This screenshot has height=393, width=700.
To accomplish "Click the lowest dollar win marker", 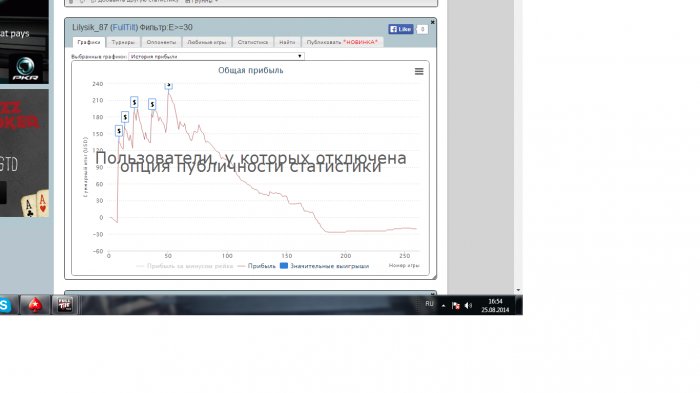I will coord(119,131).
